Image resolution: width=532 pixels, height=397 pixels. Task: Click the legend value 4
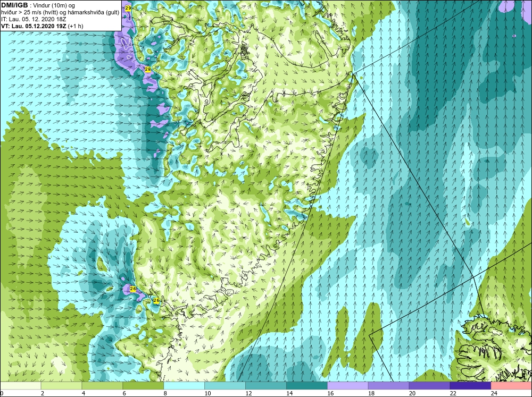point(84,393)
